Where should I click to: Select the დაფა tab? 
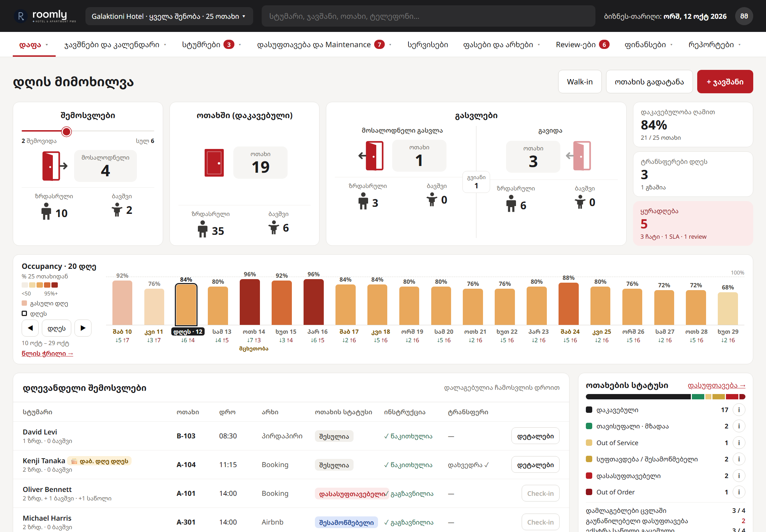34,45
